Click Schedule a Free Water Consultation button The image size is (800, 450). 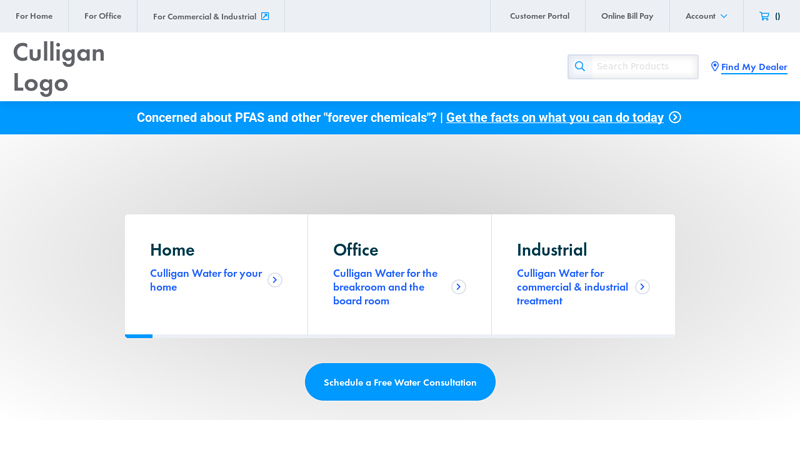pos(400,382)
